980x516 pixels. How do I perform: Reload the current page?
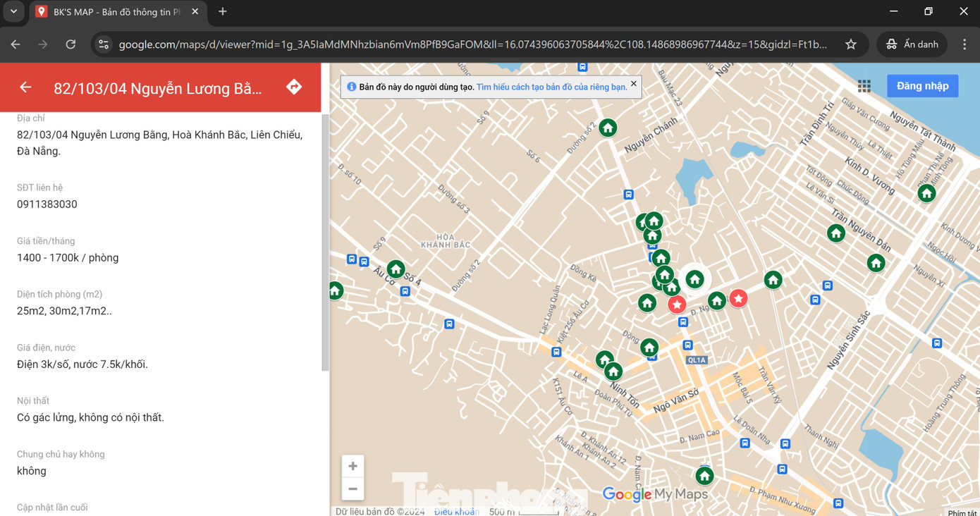tap(71, 44)
